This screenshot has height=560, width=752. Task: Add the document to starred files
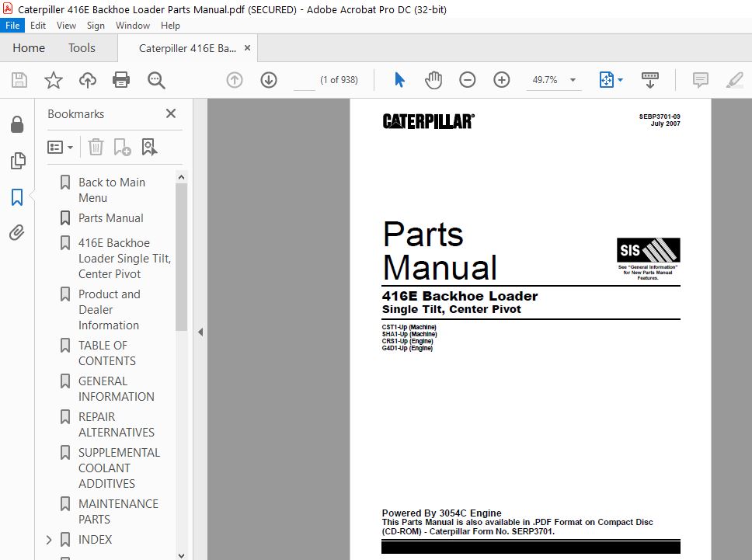pyautogui.click(x=54, y=80)
